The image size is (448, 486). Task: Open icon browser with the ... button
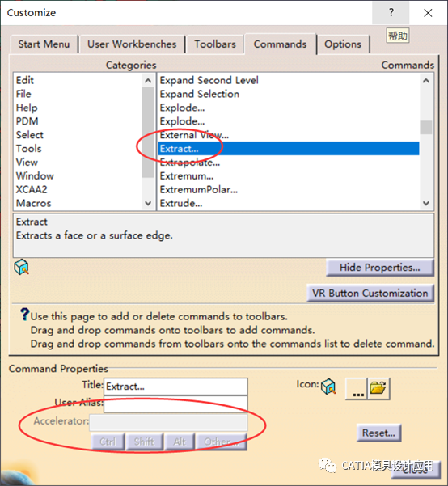point(357,389)
